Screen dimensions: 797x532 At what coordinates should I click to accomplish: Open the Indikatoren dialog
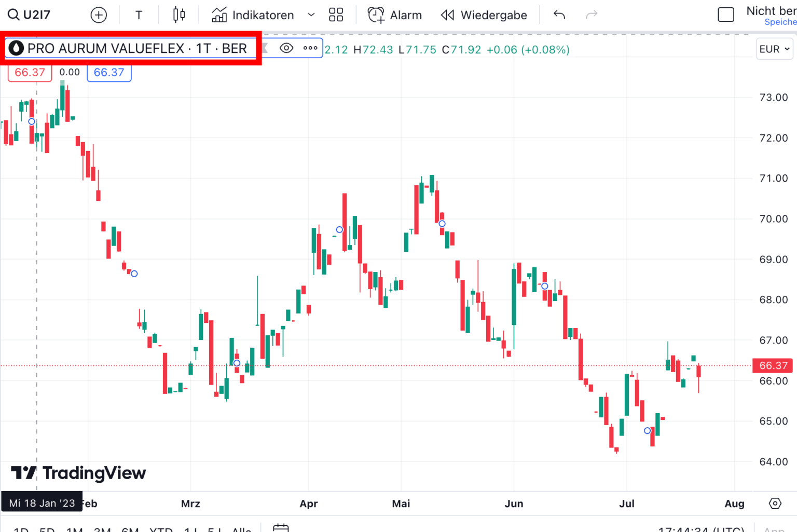(253, 15)
